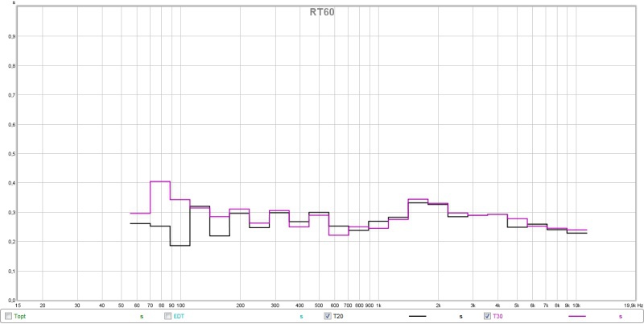Click the T20 dip between 90 and 100 Hz
The height and width of the screenshot is (324, 644).
click(180, 245)
